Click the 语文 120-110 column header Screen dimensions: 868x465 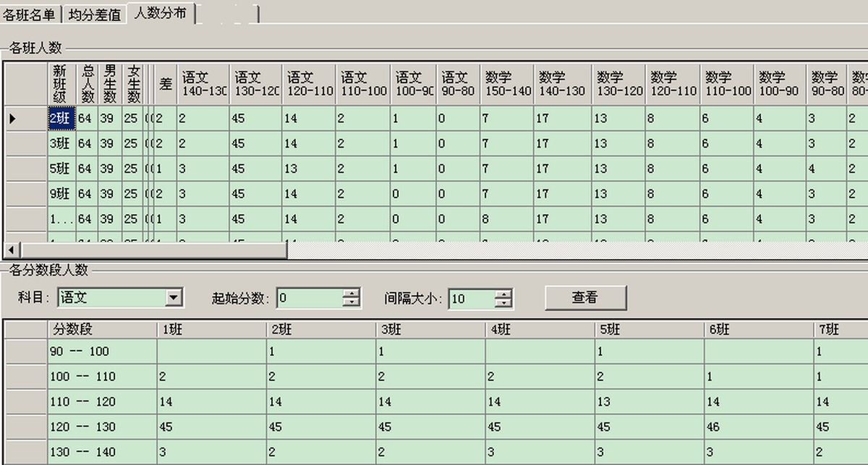pyautogui.click(x=309, y=84)
